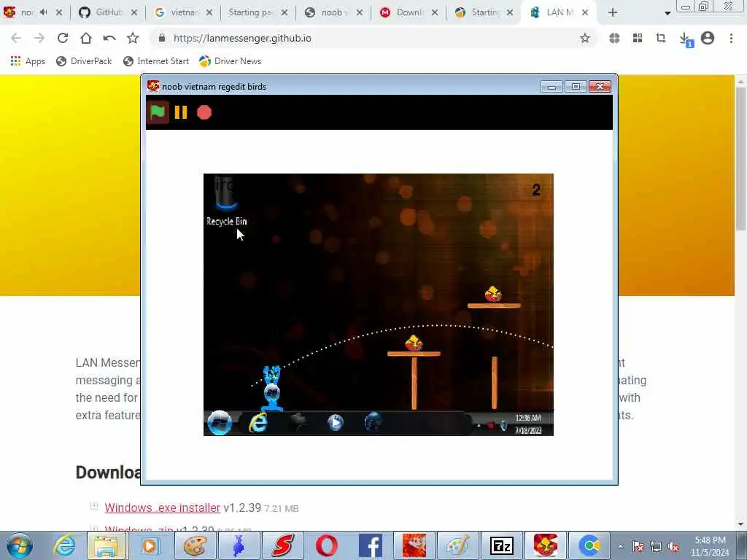Screen dimensions: 747x560
Task: Bookmark page via star inside address bar
Action: click(584, 38)
